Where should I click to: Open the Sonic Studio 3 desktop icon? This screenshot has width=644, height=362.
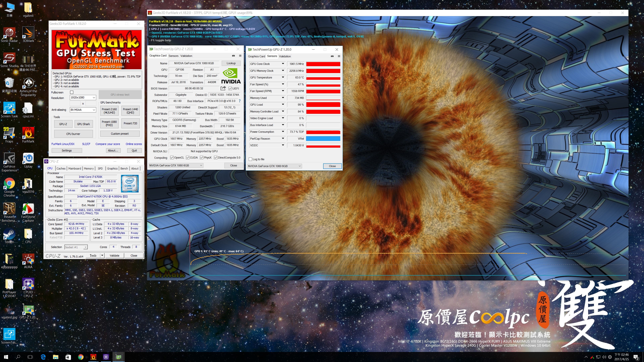tap(9, 62)
